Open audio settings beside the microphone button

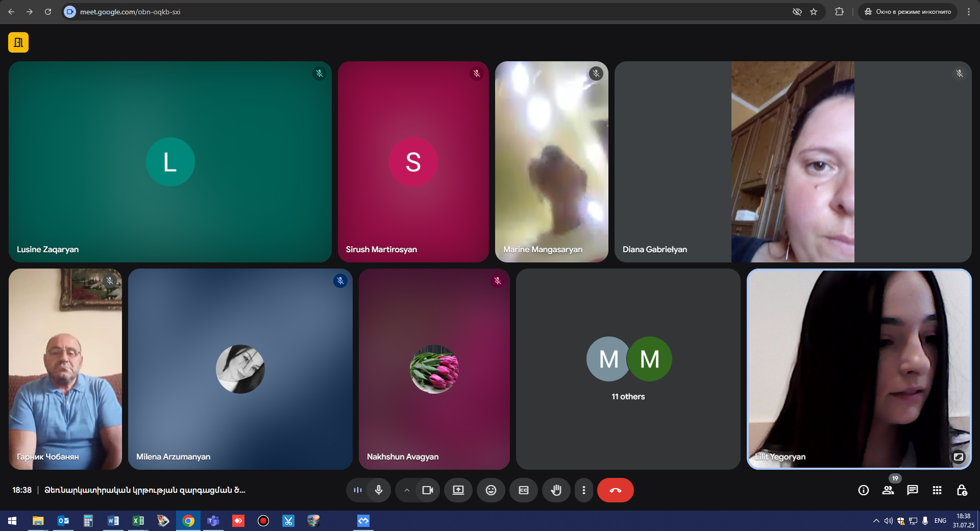click(x=358, y=490)
